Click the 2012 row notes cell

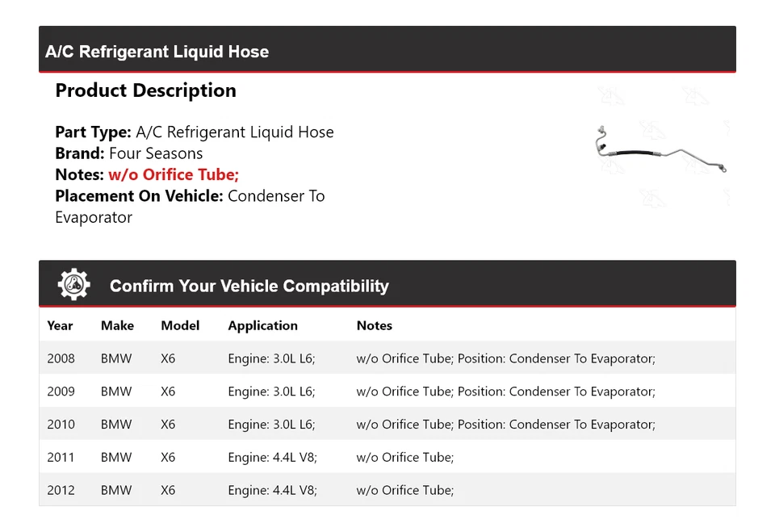[x=405, y=490]
